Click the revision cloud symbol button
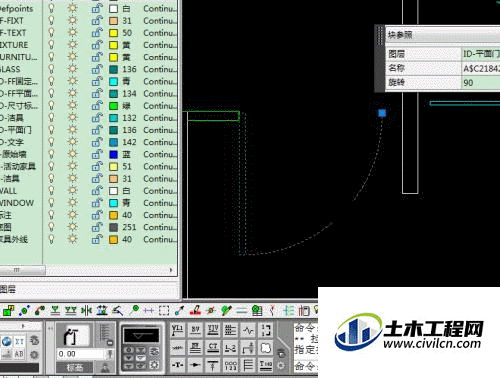This screenshot has height=378, width=500. [x=266, y=348]
